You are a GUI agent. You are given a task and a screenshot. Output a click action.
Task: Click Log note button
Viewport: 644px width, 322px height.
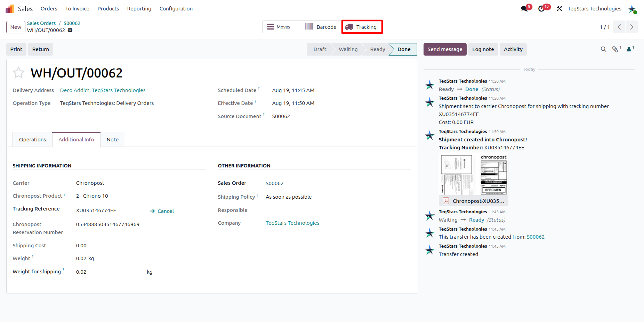point(483,49)
